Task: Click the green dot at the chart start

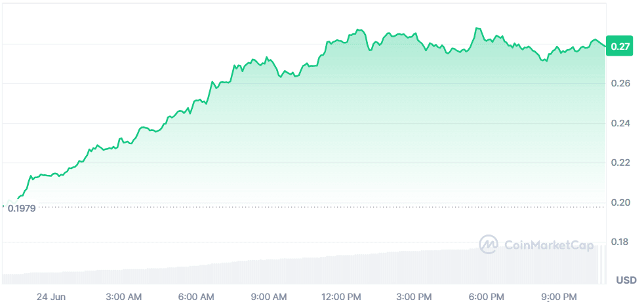Action: point(4,206)
